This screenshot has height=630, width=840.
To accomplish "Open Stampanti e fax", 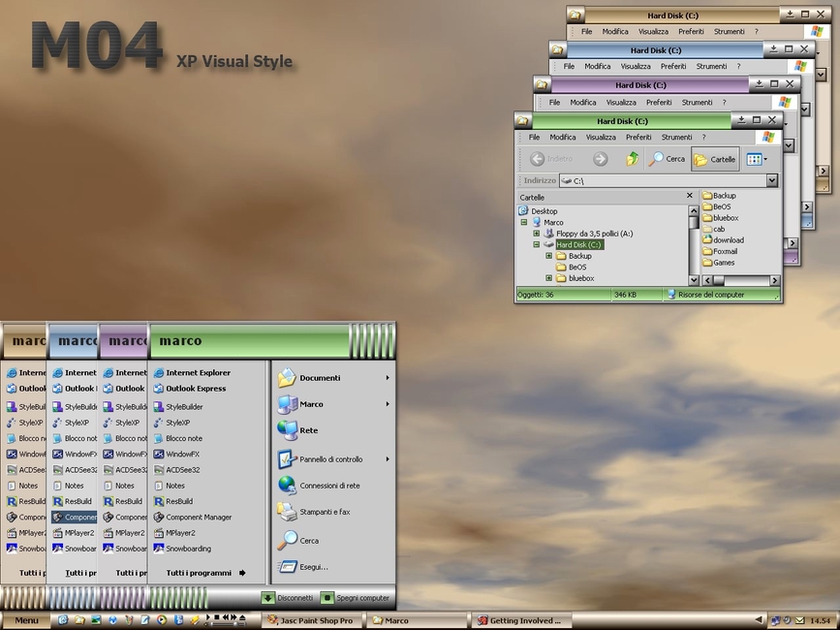I will point(313,512).
